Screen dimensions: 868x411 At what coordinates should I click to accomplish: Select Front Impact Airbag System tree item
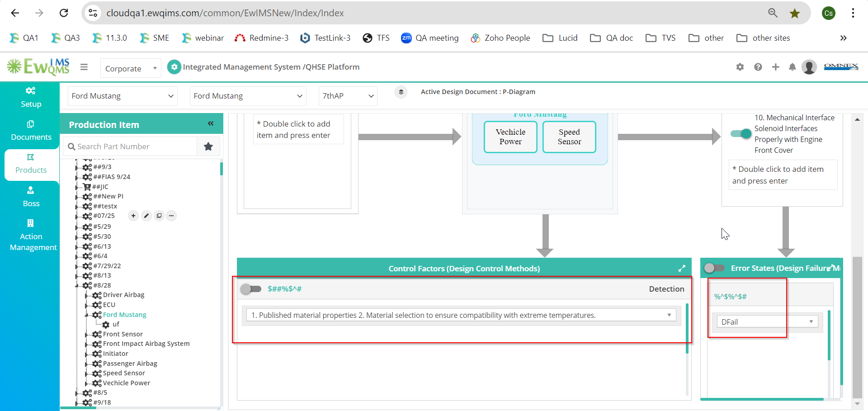click(x=146, y=344)
